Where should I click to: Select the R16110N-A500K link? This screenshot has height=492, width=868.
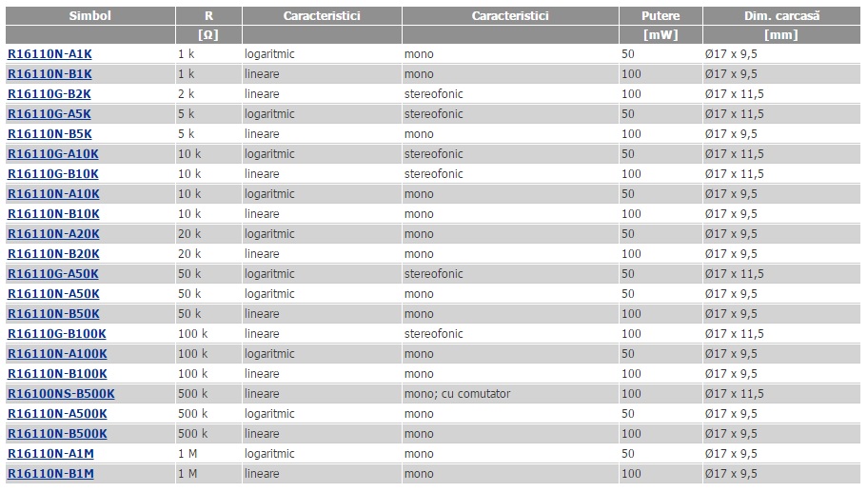pos(57,414)
